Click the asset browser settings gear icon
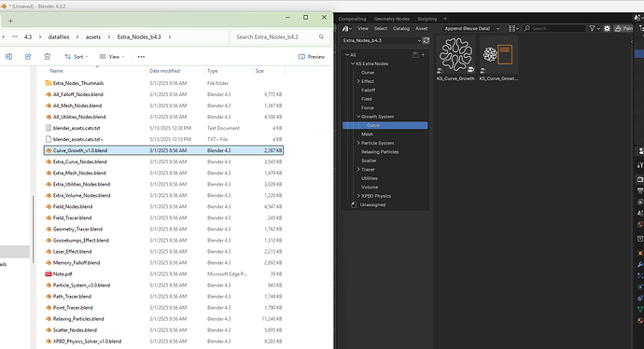Image resolution: width=644 pixels, height=349 pixels. [x=607, y=28]
